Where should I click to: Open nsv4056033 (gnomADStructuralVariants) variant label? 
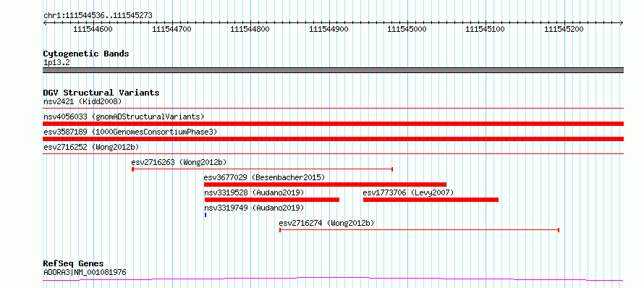pyautogui.click(x=124, y=117)
